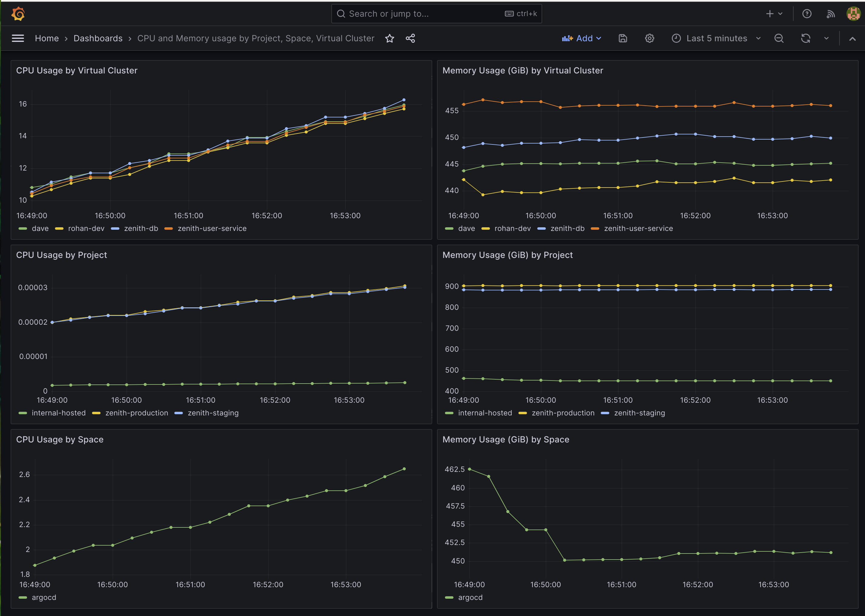This screenshot has height=616, width=865.
Task: Open dashboard settings gear
Action: point(649,38)
